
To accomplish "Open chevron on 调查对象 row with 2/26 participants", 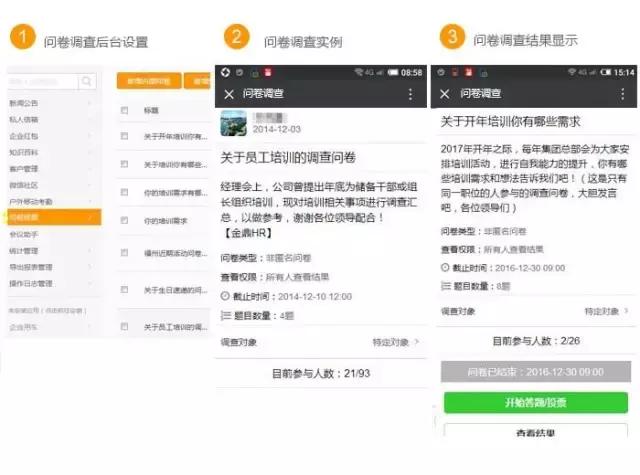I will pyautogui.click(x=626, y=311).
